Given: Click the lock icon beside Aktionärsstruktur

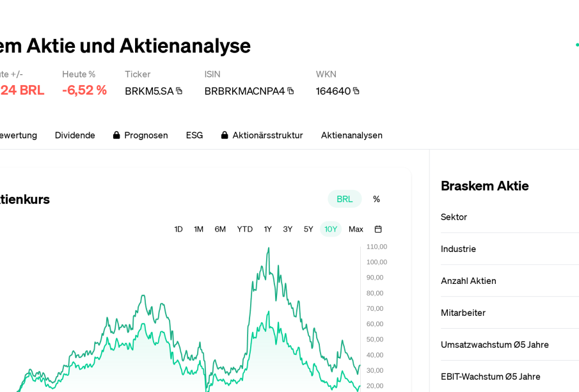Looking at the screenshot, I should [225, 136].
